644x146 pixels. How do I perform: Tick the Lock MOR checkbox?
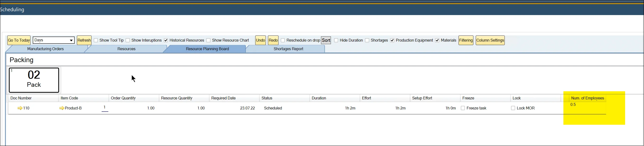point(513,108)
